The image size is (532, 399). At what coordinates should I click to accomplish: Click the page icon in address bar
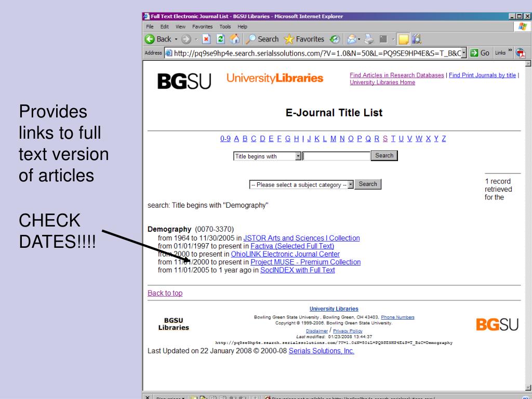click(x=169, y=53)
